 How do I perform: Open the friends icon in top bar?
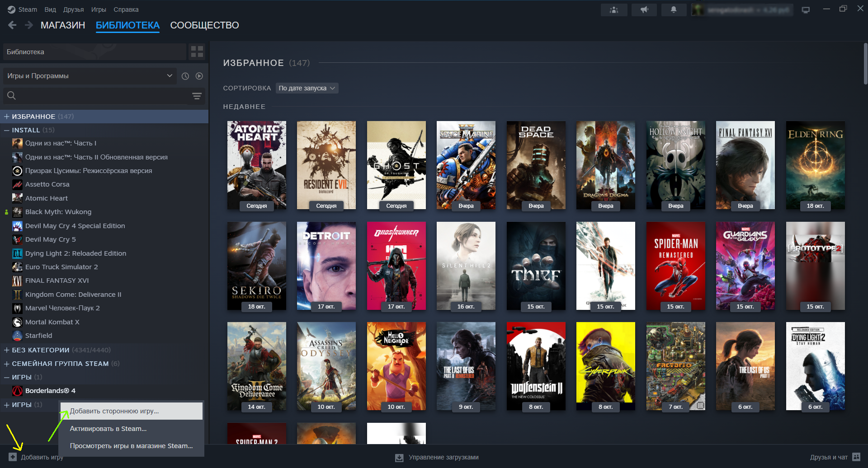613,9
